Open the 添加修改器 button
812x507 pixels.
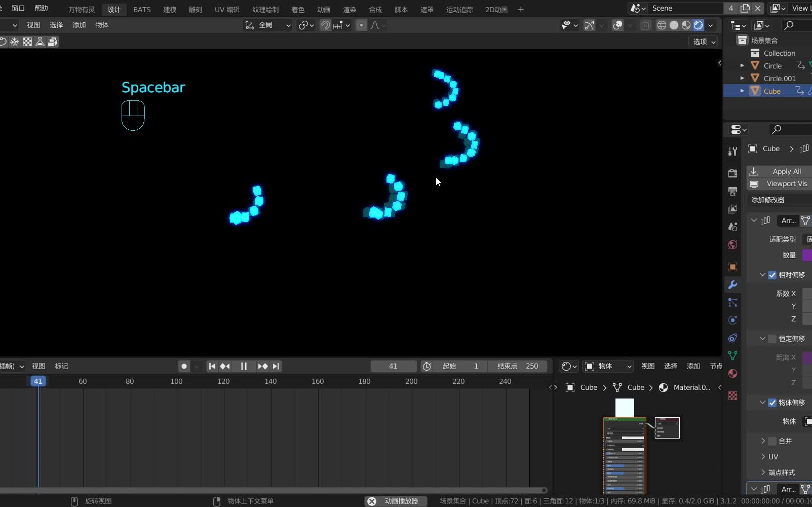[768, 200]
